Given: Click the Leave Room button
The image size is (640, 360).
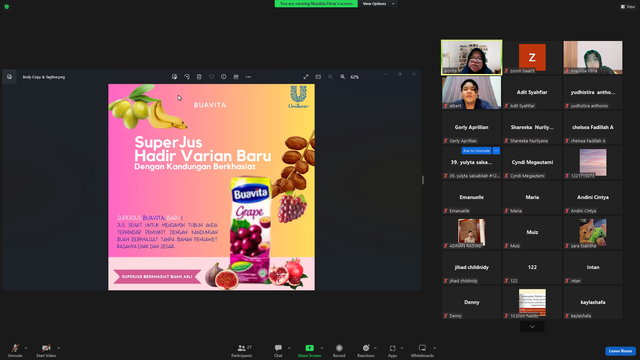Looking at the screenshot, I should pos(620,351).
